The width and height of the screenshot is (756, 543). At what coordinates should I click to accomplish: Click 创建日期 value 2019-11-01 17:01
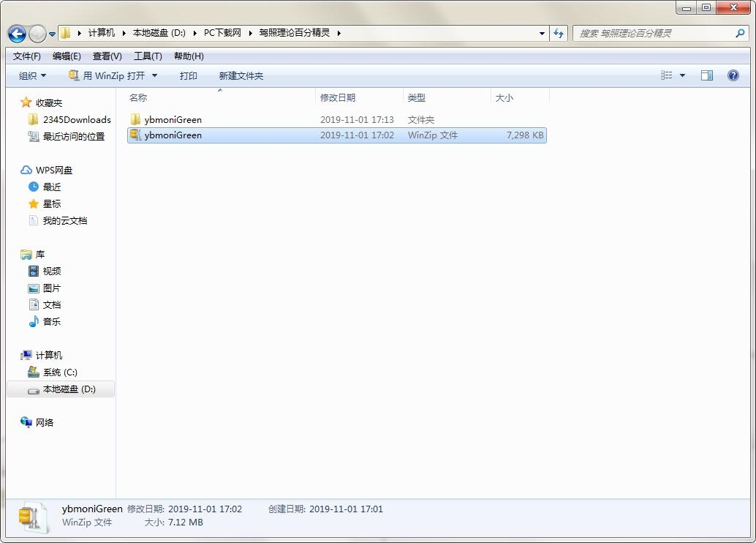point(346,509)
